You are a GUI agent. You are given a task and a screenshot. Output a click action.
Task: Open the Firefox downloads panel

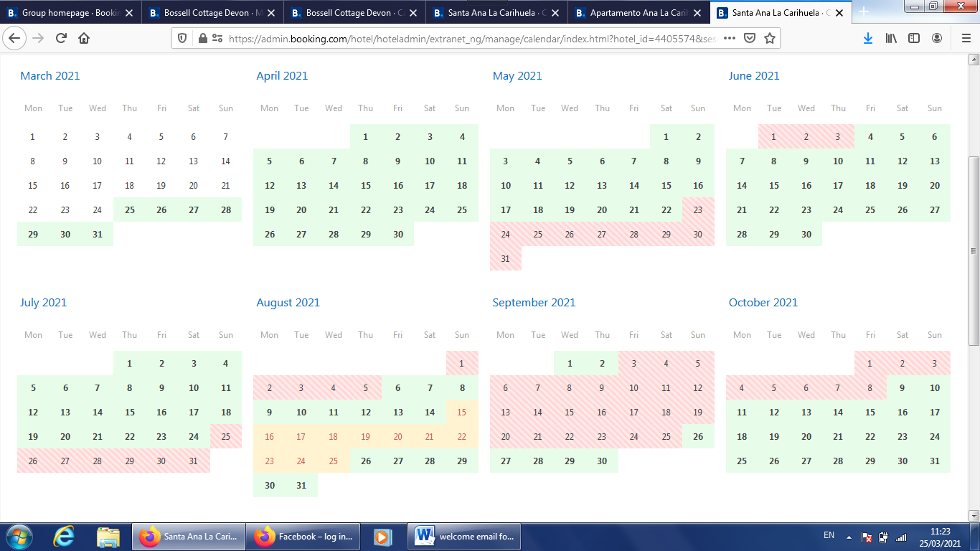point(868,39)
